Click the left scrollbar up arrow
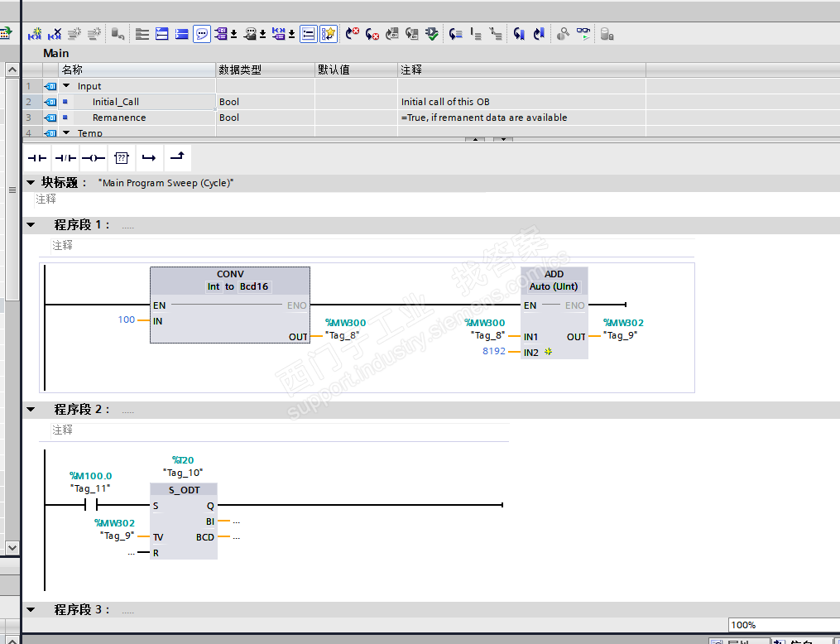The image size is (840, 644). point(12,70)
